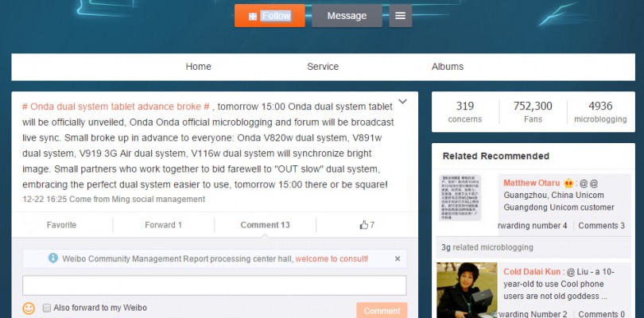Open Matthew Otaru's profile link

click(531, 183)
